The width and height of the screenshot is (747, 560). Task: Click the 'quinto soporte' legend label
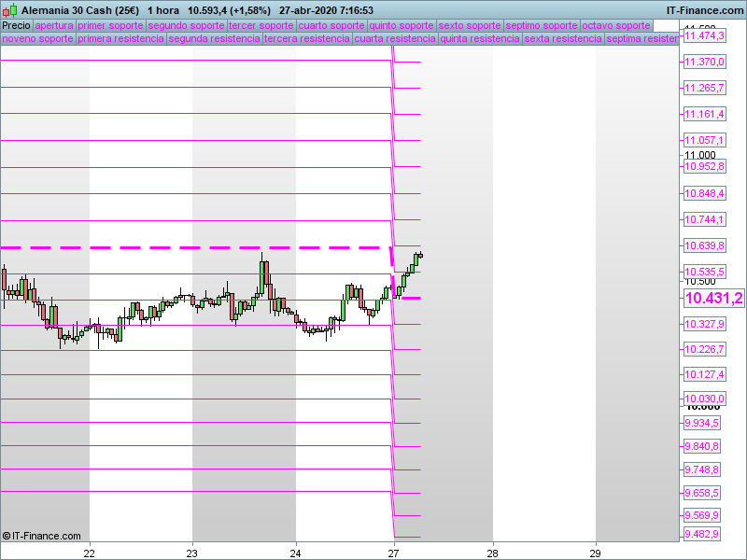(x=402, y=25)
